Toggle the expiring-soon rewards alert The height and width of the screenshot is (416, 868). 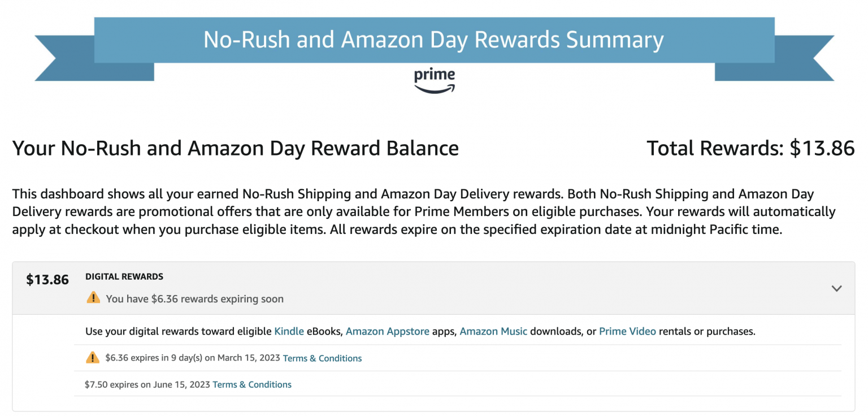pos(195,298)
